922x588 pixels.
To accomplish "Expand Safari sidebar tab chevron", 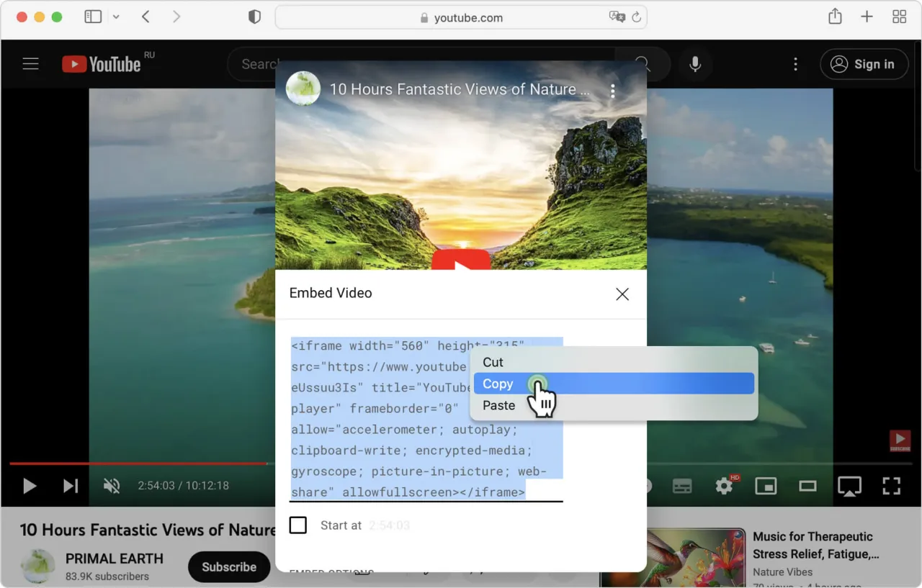I will tap(117, 16).
